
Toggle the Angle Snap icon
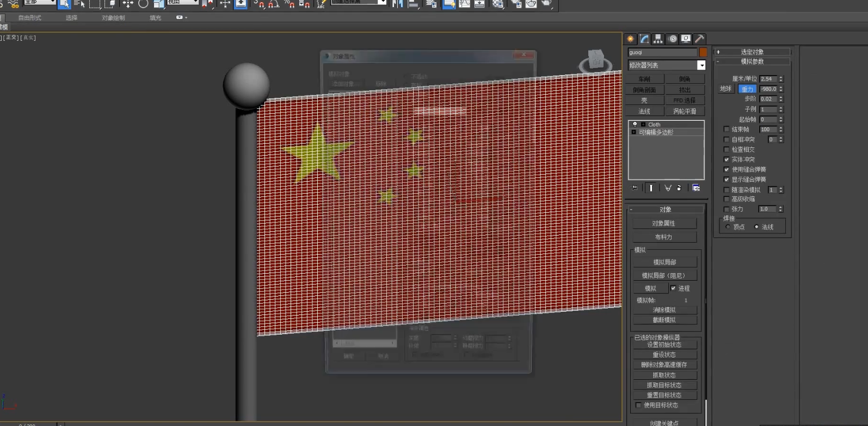[274, 4]
